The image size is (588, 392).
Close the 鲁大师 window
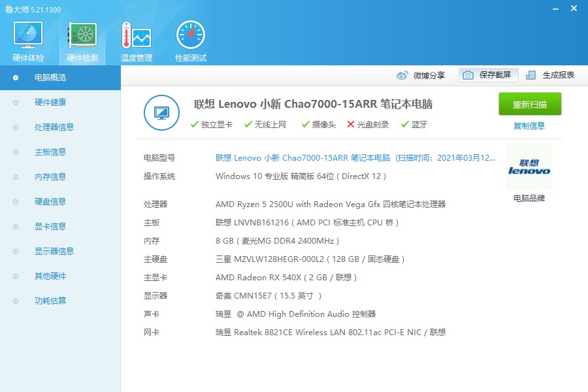(x=574, y=8)
